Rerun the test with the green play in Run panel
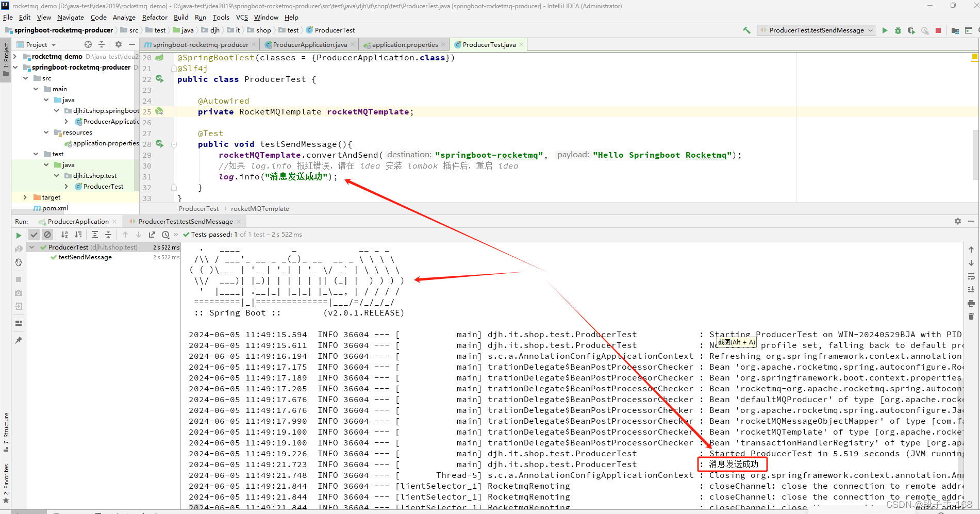 click(19, 235)
